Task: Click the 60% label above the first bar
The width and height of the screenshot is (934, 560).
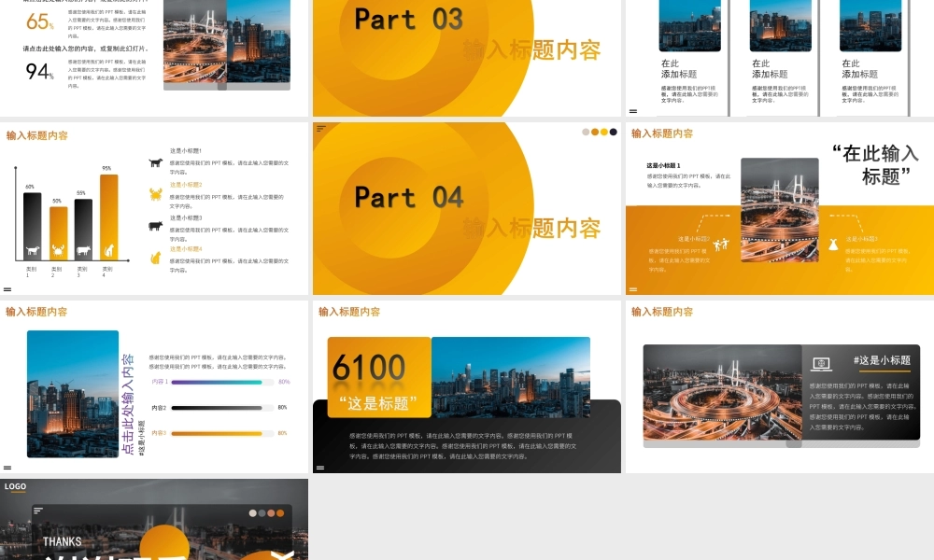Action: (x=30, y=187)
